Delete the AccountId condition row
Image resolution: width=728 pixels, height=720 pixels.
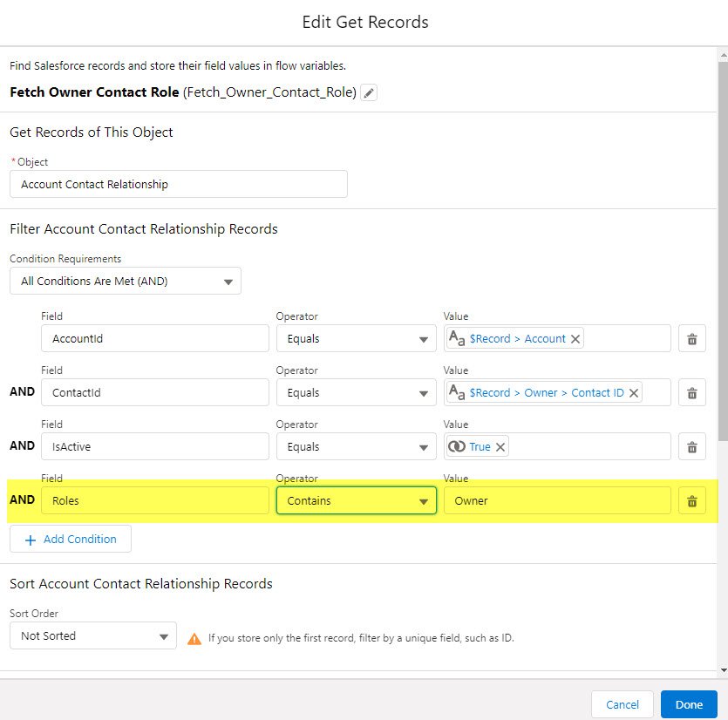click(691, 339)
